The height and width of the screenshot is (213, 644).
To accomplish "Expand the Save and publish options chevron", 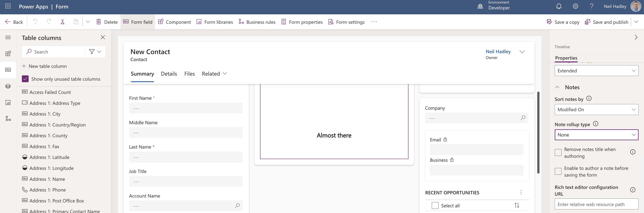I will [x=636, y=22].
